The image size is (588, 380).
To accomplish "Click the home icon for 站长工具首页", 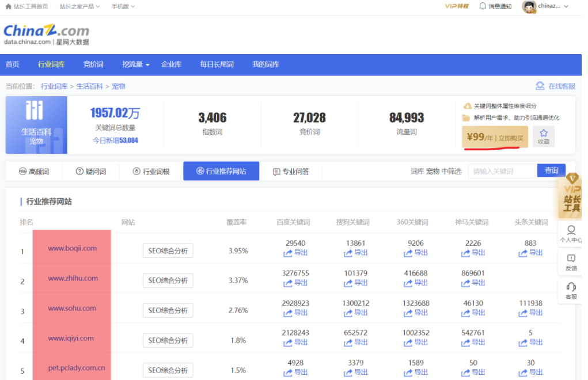I will (8, 6).
